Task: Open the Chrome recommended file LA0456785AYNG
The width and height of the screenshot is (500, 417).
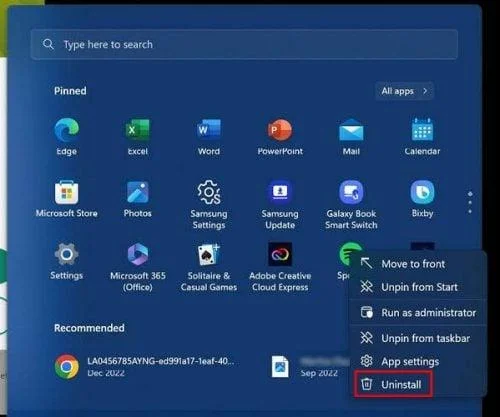Action: 145,367
